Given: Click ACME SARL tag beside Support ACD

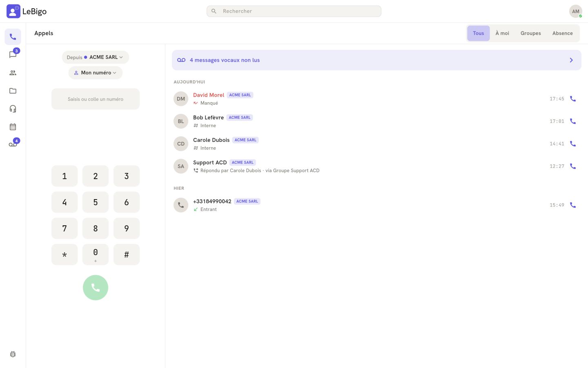Looking at the screenshot, I should point(243,162).
